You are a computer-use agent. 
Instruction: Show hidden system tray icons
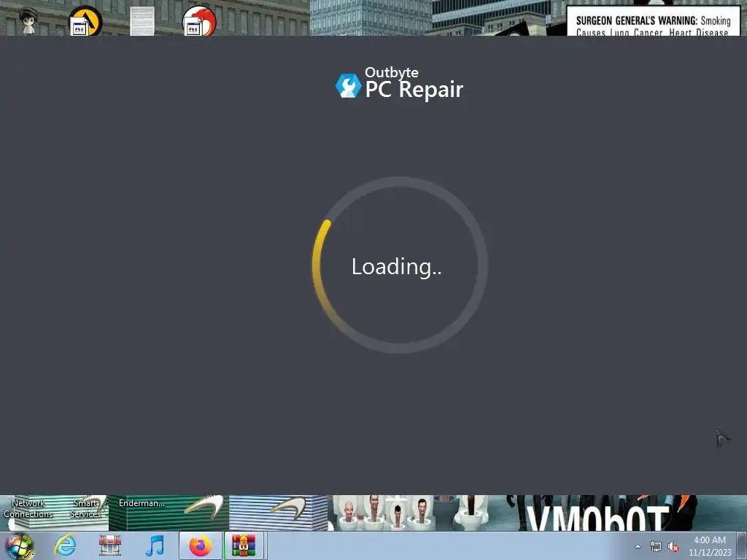pyautogui.click(x=638, y=547)
